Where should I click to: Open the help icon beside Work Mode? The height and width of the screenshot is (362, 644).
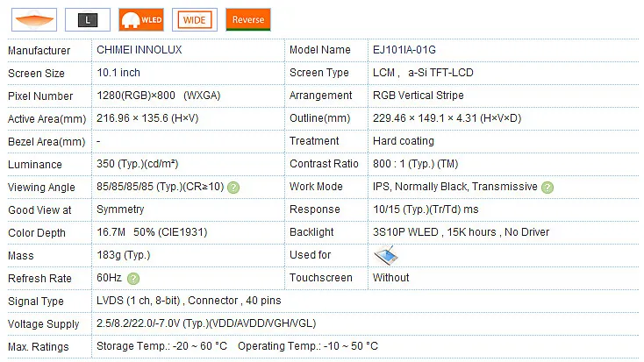point(547,188)
